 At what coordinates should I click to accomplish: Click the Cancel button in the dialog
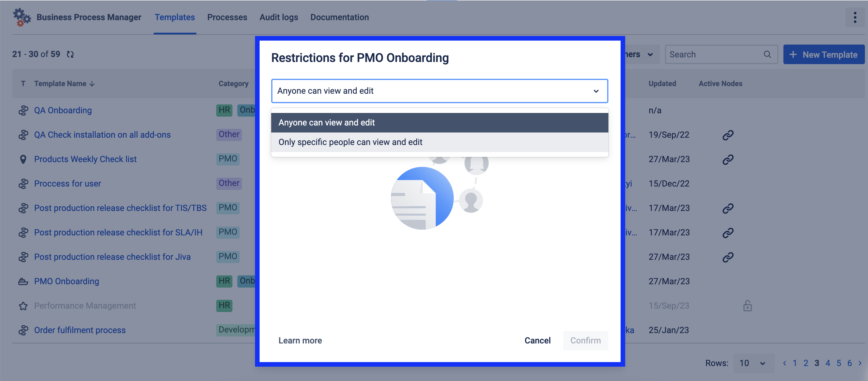tap(537, 340)
